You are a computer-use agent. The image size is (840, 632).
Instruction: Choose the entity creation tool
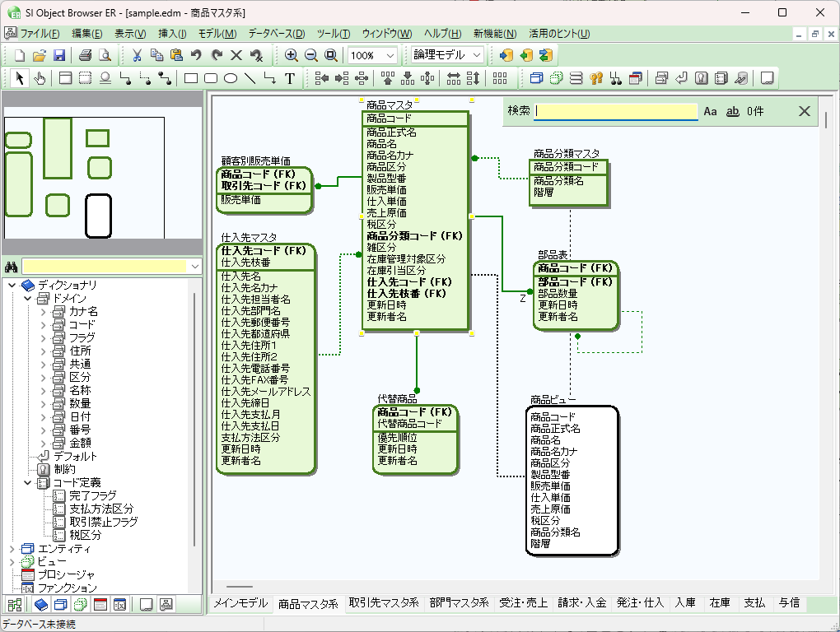pos(65,79)
